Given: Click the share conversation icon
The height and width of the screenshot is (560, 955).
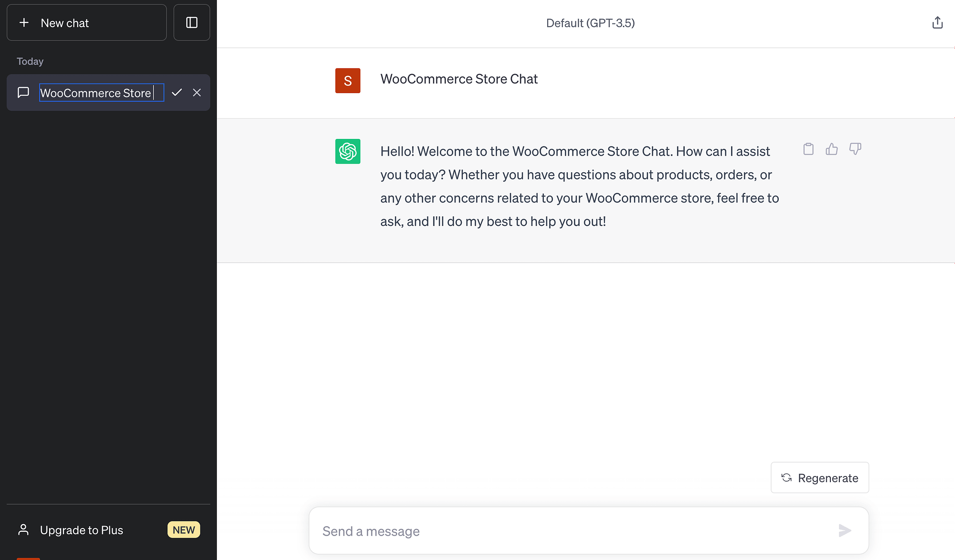Looking at the screenshot, I should point(938,22).
